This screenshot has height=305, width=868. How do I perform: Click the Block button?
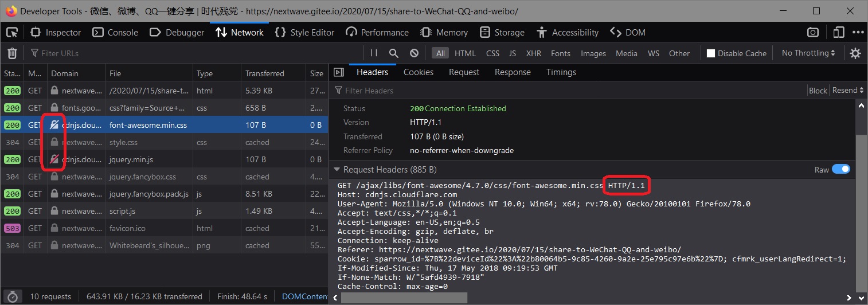click(818, 91)
